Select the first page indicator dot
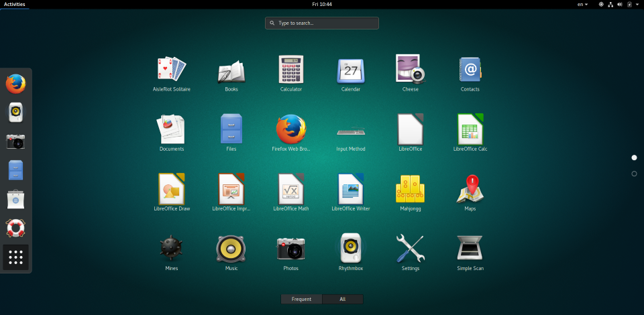This screenshot has height=315, width=644. [x=634, y=157]
